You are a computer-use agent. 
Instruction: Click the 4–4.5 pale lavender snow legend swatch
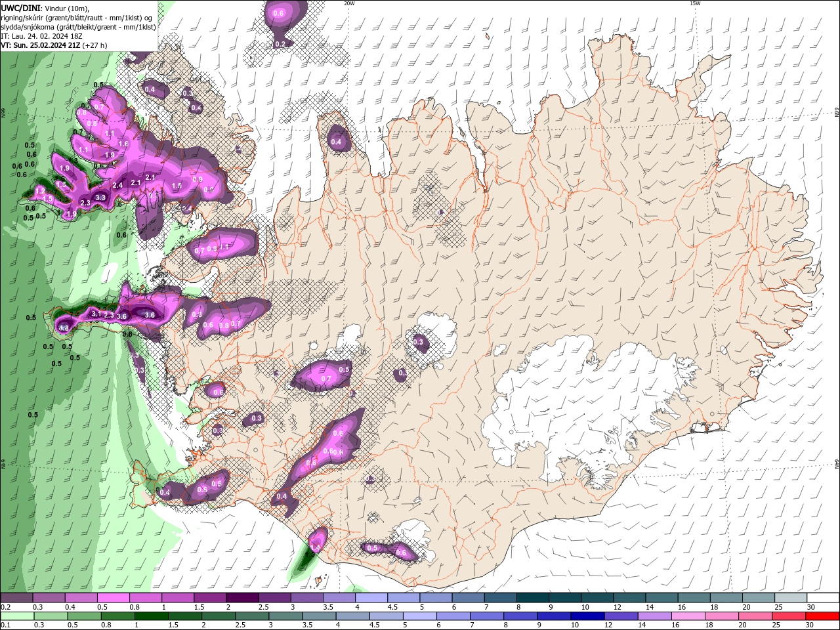[x=370, y=598]
